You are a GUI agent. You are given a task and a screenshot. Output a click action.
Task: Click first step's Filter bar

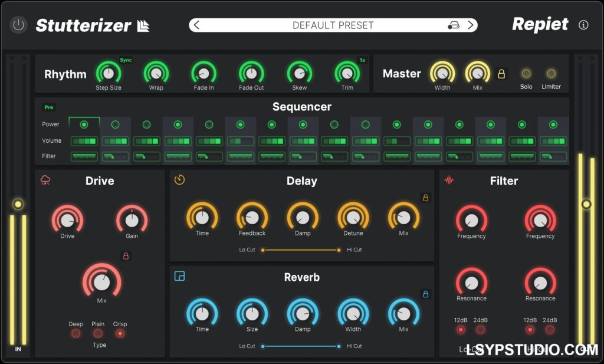click(x=84, y=156)
